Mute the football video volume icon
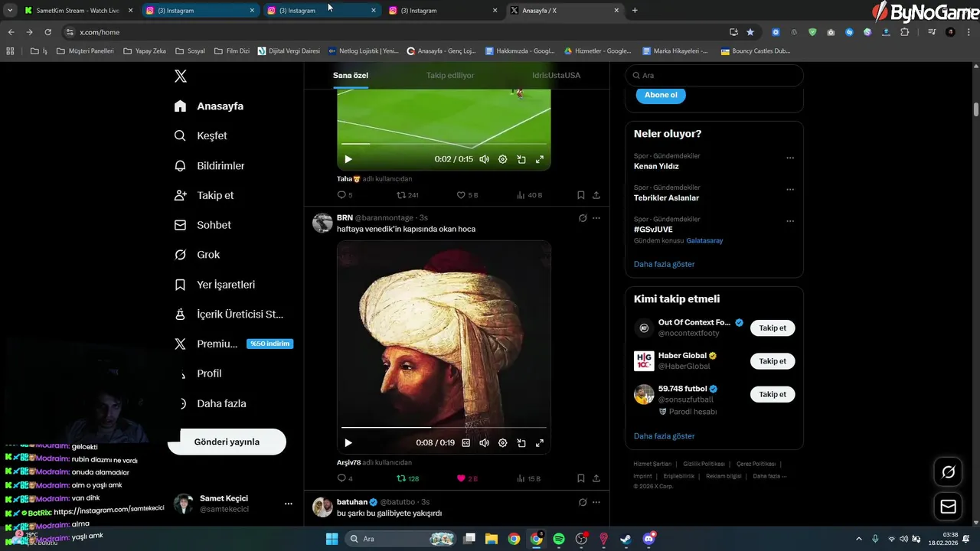980x551 pixels. [x=485, y=159]
